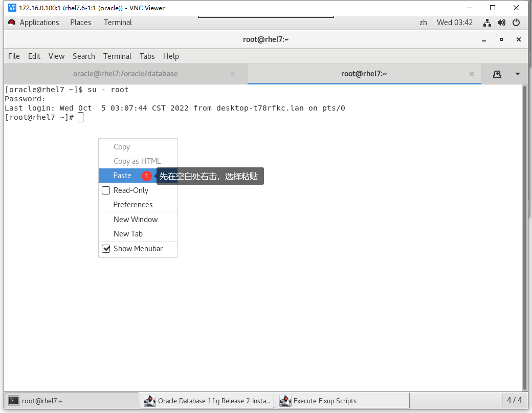Open the GNOME Applications menu

(39, 23)
